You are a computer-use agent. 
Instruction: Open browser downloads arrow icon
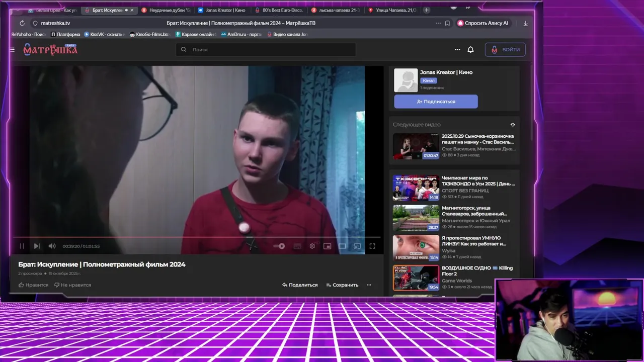[525, 23]
